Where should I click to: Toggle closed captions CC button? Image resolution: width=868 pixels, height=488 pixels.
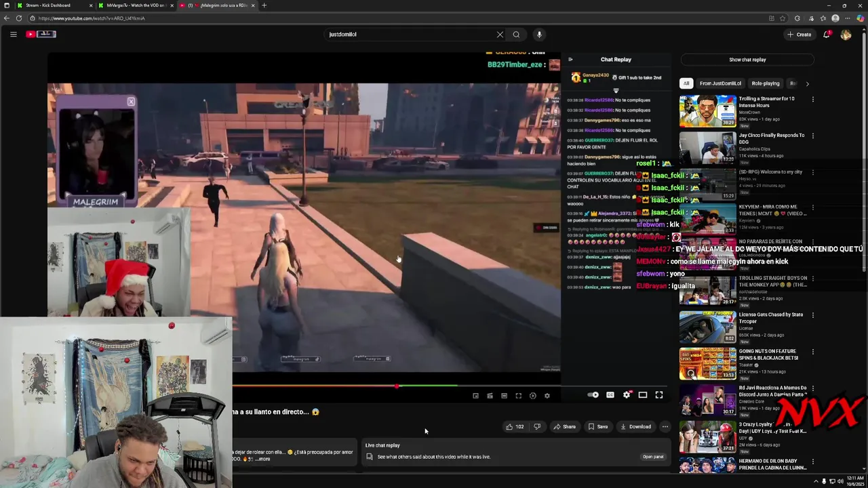click(x=610, y=394)
